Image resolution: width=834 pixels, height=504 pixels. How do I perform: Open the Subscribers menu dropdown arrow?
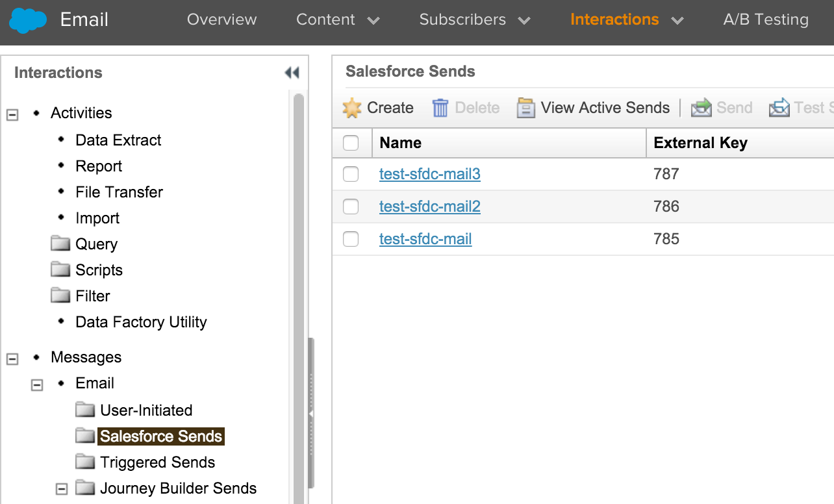click(524, 21)
